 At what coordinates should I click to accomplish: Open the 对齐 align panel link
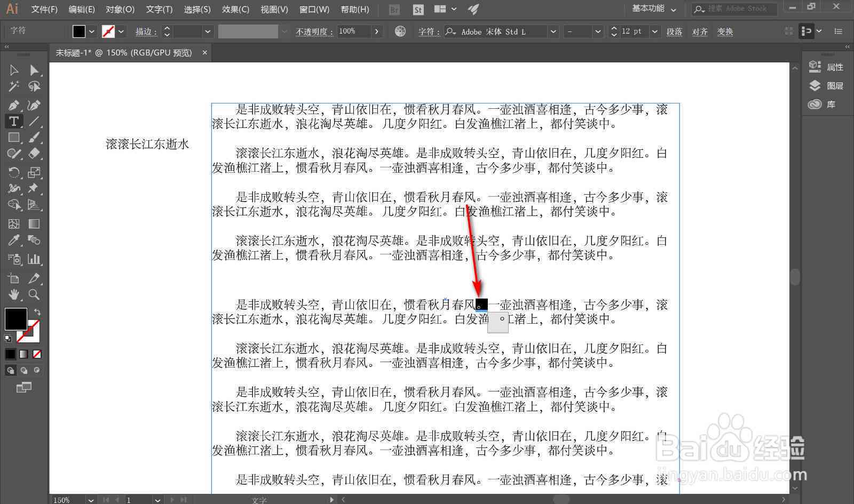pyautogui.click(x=700, y=31)
